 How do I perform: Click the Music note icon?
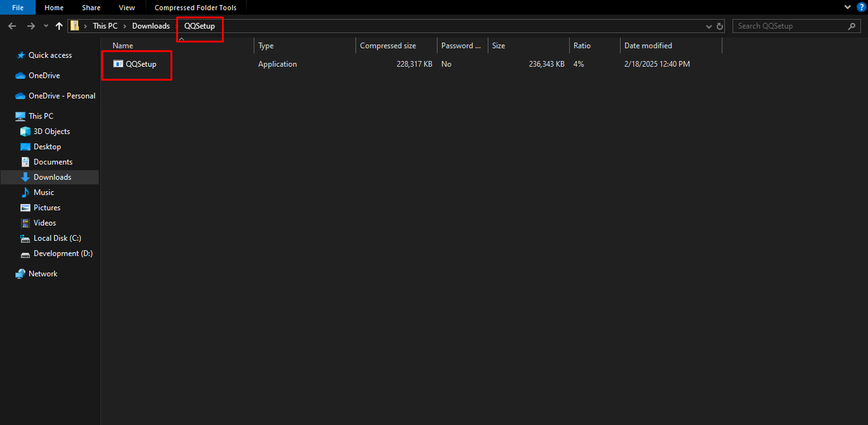point(25,192)
